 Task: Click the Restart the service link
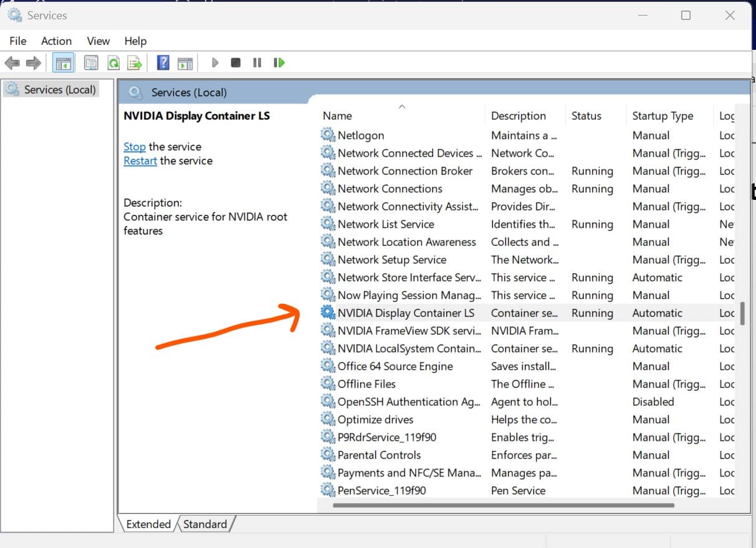(140, 161)
